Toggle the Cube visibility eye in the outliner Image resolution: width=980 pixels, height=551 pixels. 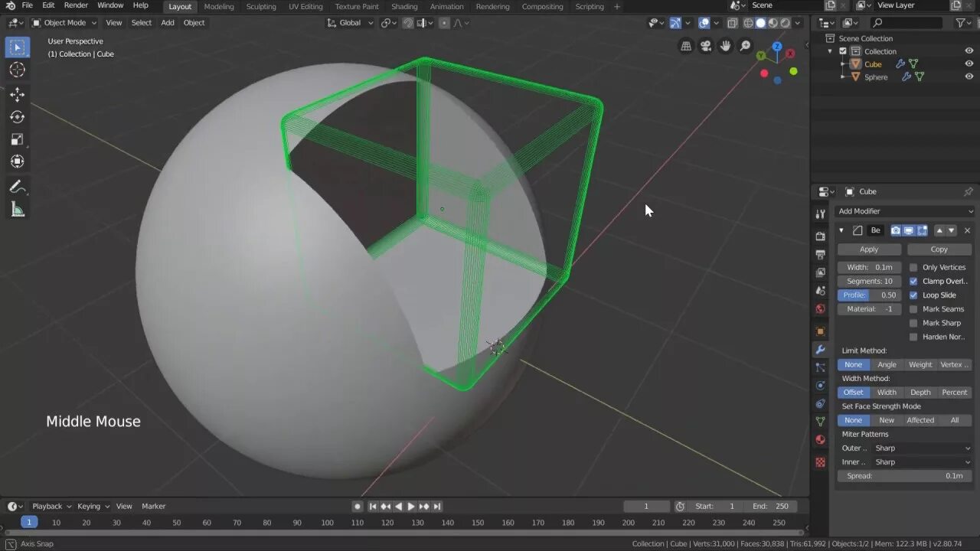(x=969, y=64)
